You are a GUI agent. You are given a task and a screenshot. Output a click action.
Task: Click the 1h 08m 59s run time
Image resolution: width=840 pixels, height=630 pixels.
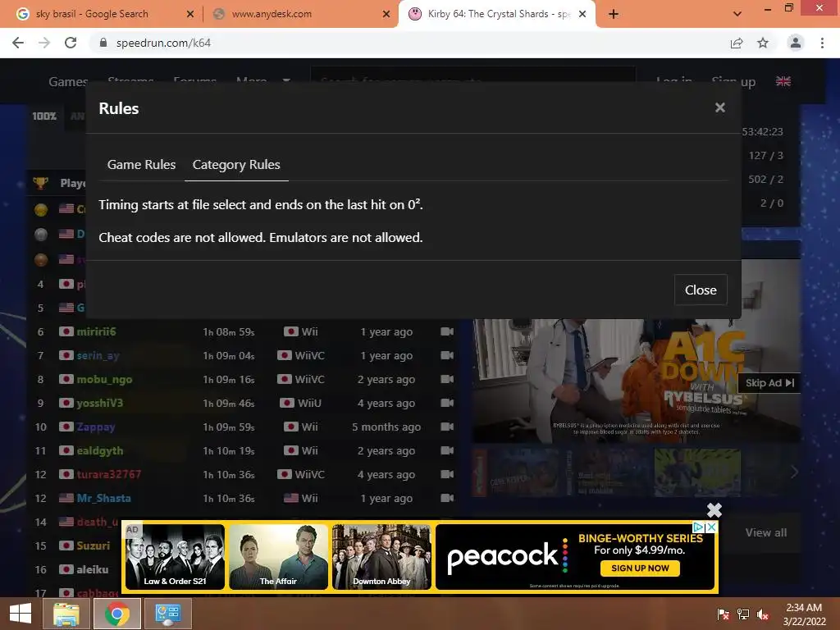[229, 332]
